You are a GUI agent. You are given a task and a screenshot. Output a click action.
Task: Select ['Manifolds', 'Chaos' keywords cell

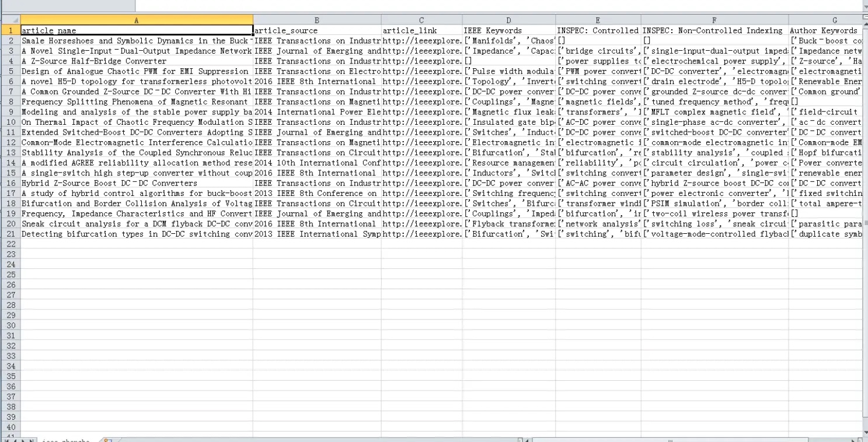pyautogui.click(x=509, y=41)
